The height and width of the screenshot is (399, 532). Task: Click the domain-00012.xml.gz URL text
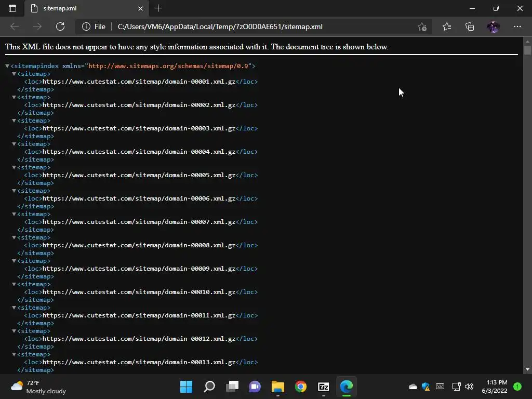[139, 339]
